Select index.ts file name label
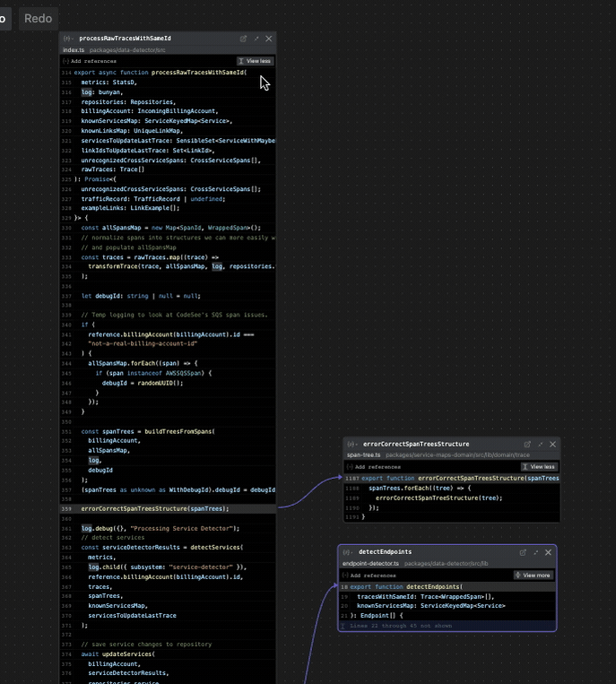The height and width of the screenshot is (684, 616). point(74,49)
